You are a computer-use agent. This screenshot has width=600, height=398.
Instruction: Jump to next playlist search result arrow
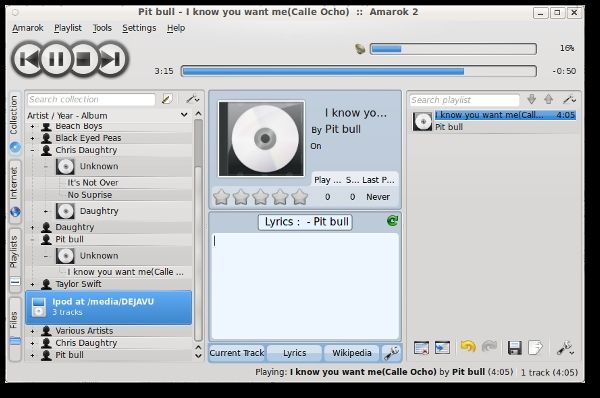[532, 100]
